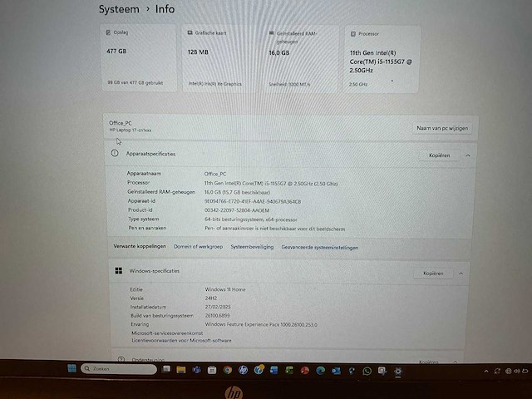Viewport: 532px width, 399px height.
Task: Click the 27/02/2025 install date value
Action: click(218, 307)
